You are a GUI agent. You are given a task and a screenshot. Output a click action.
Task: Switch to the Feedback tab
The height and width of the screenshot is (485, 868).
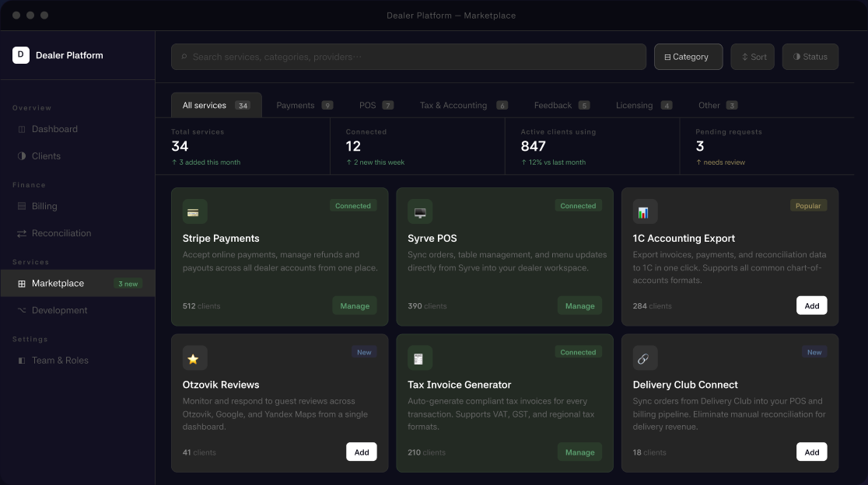tap(562, 105)
